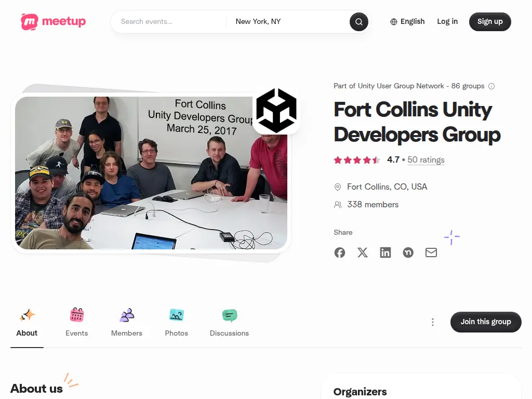Click the search magnifier button
Image resolution: width=532 pixels, height=399 pixels.
[x=358, y=22]
